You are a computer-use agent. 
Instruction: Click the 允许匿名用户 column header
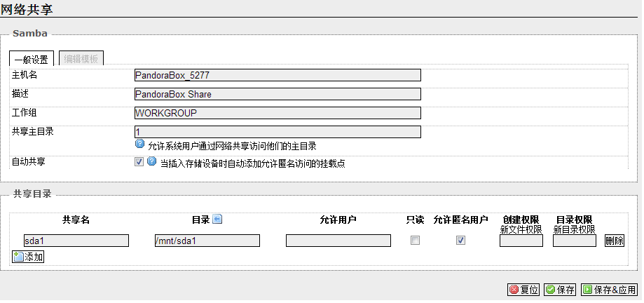click(461, 220)
